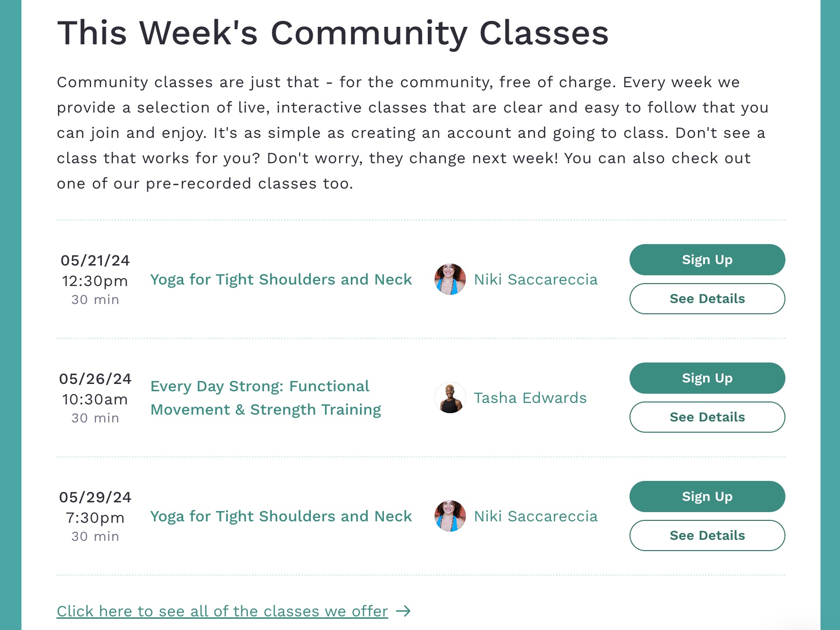This screenshot has width=840, height=630.
Task: Open Every Day Strong: Functional Movement class link
Action: coord(266,398)
